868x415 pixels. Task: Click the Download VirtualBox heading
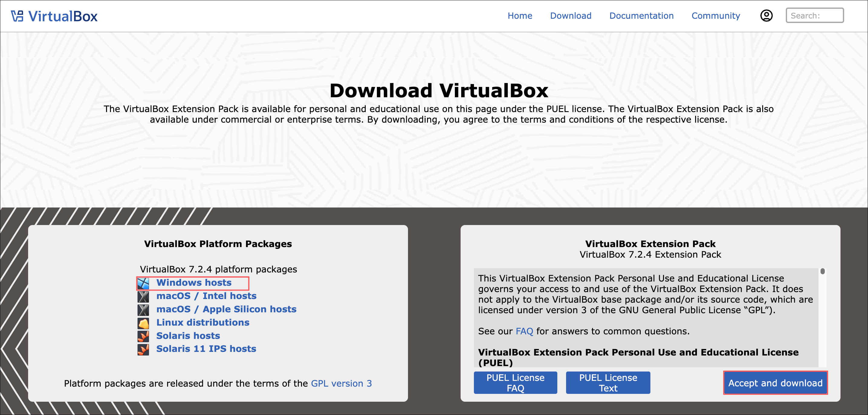439,91
